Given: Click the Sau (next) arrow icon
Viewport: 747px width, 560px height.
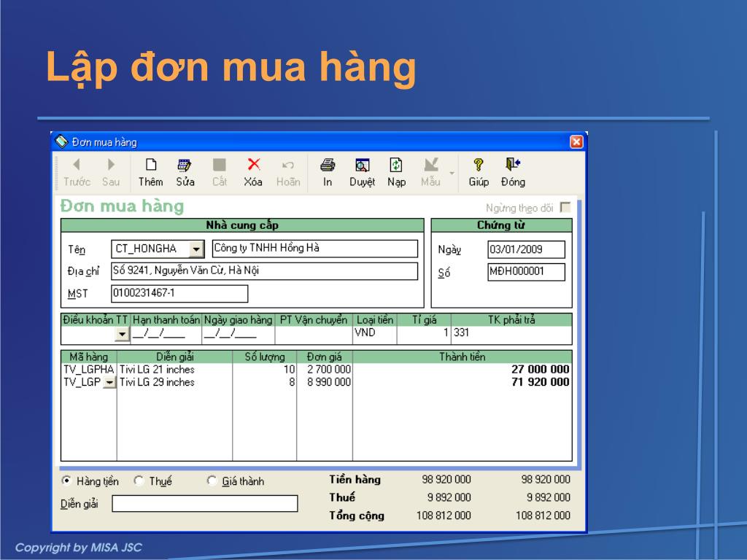Looking at the screenshot, I should [x=111, y=165].
